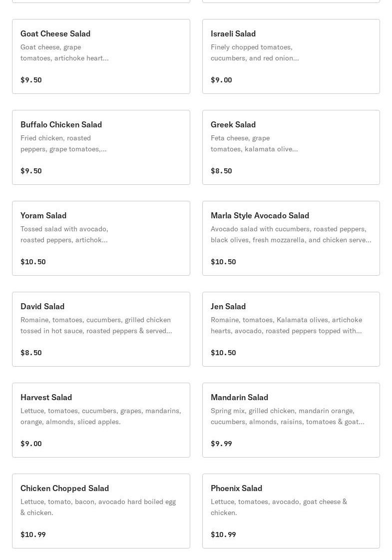This screenshot has height=560, width=392.
Task: Open the Goat Cheese Salad item
Action: pos(101,56)
